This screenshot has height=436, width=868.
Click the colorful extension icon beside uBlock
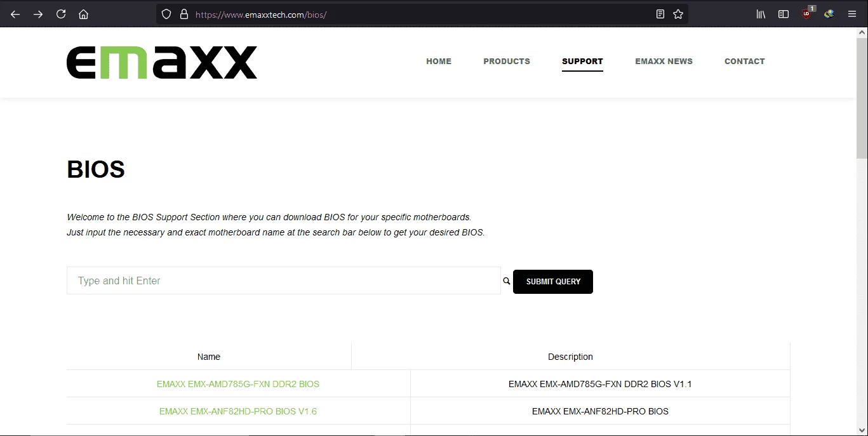(x=829, y=14)
